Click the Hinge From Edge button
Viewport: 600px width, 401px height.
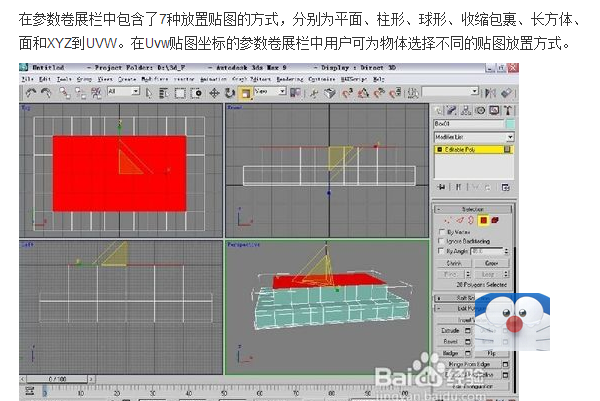click(469, 364)
